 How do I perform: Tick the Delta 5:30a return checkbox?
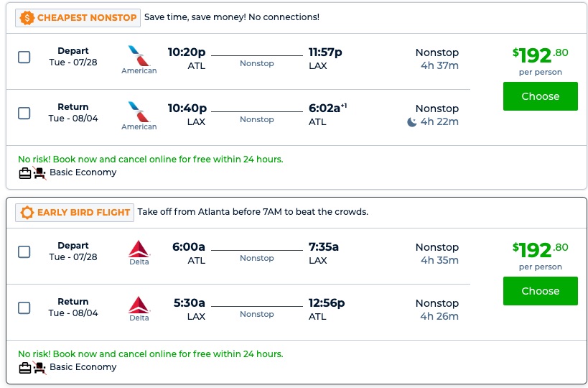click(x=24, y=308)
